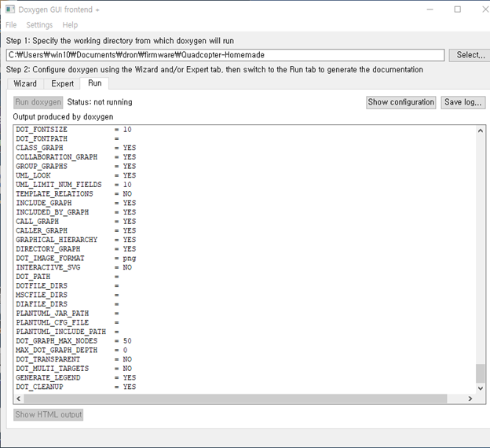Open the File menu
This screenshot has width=490, height=448.
(x=11, y=24)
